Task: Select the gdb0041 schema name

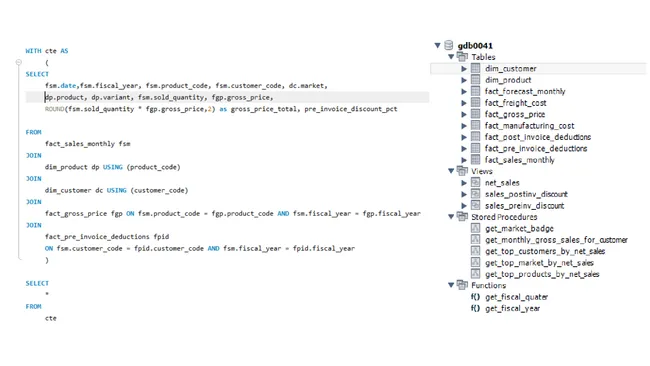Action: pos(475,46)
